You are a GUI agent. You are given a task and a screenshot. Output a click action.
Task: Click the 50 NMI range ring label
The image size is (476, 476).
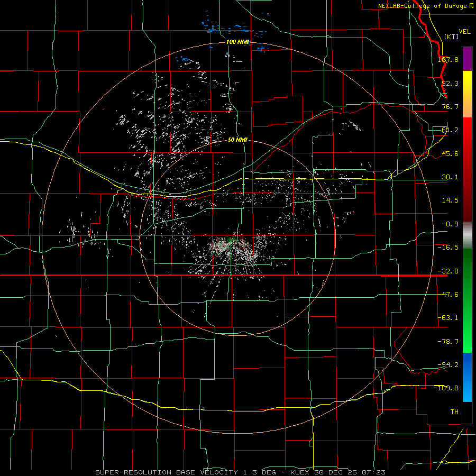[237, 140]
